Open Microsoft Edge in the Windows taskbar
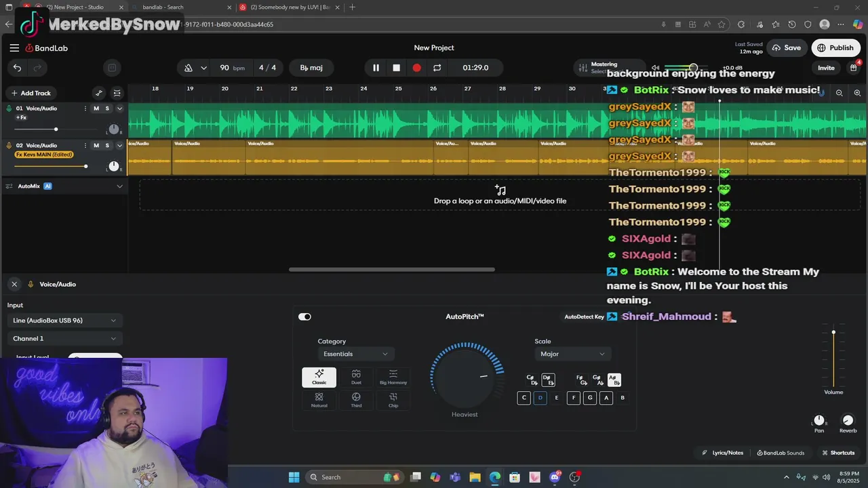Viewport: 868px width, 488px height. click(495, 477)
